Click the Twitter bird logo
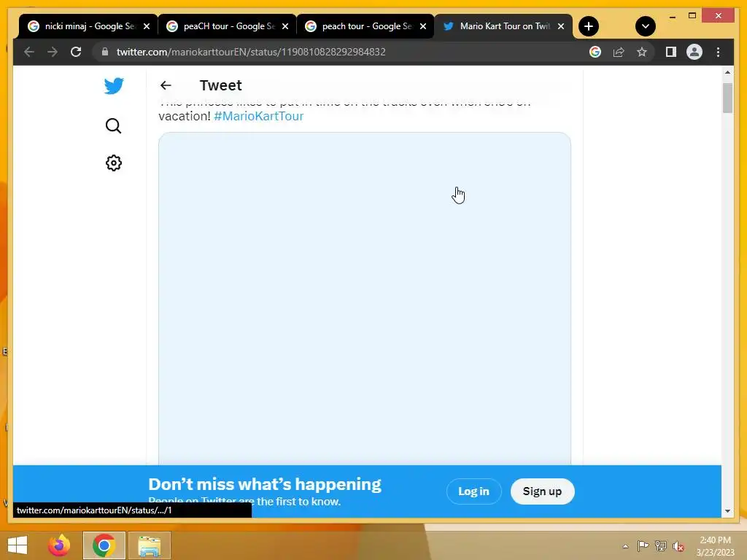The width and height of the screenshot is (747, 560). tap(114, 86)
